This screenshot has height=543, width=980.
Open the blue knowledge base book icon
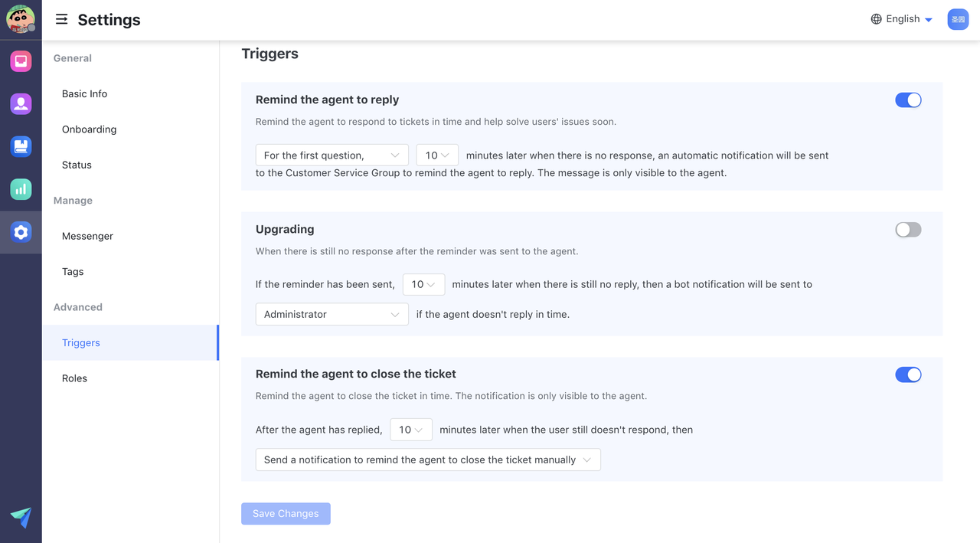21,146
